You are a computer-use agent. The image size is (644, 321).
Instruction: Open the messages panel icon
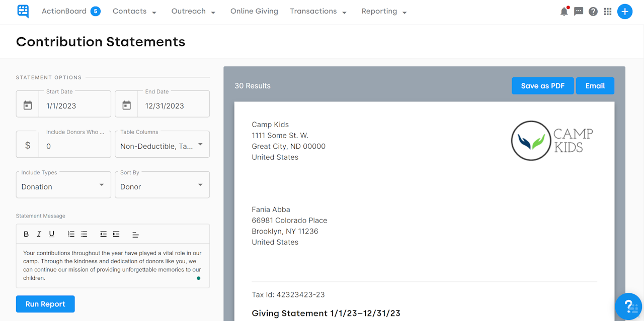(579, 11)
